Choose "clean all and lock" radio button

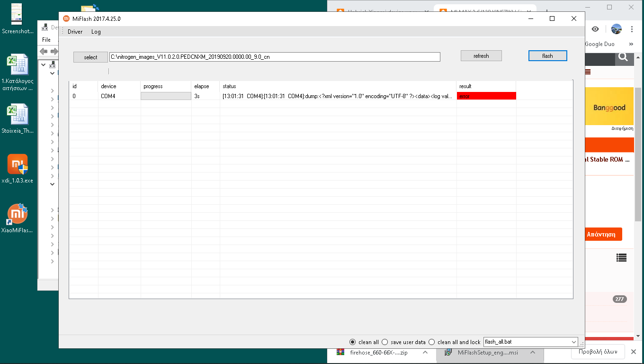431,342
